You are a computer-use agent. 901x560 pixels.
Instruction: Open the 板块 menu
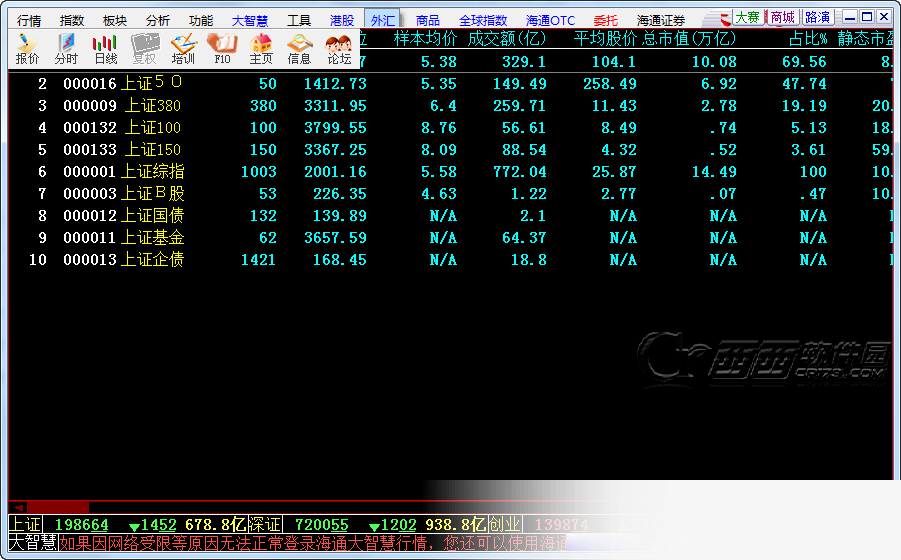115,21
